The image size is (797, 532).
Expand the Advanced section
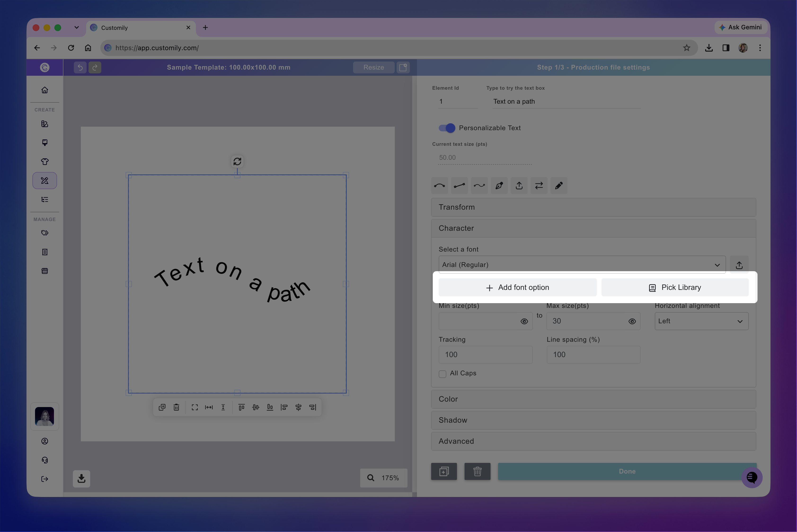[x=593, y=441]
